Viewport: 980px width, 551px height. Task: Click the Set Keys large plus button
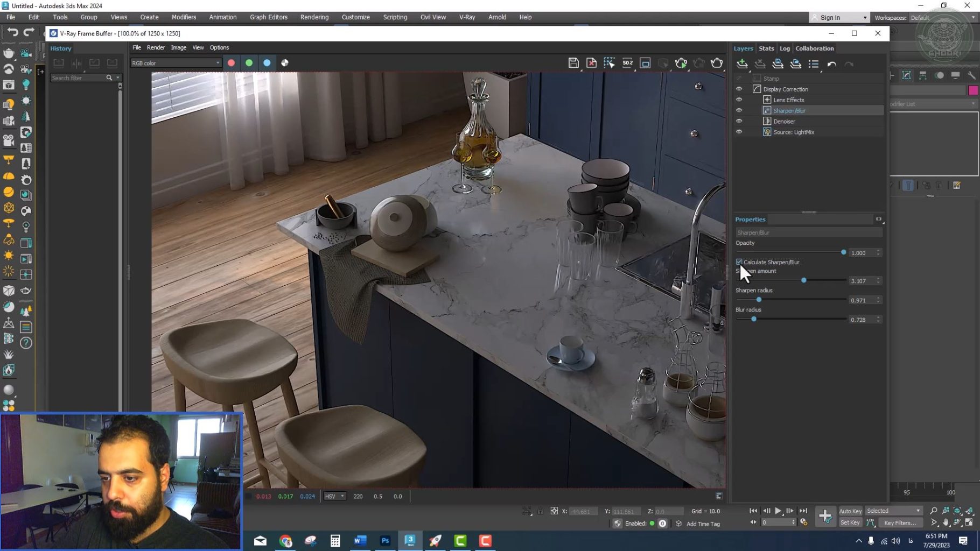pyautogui.click(x=825, y=516)
